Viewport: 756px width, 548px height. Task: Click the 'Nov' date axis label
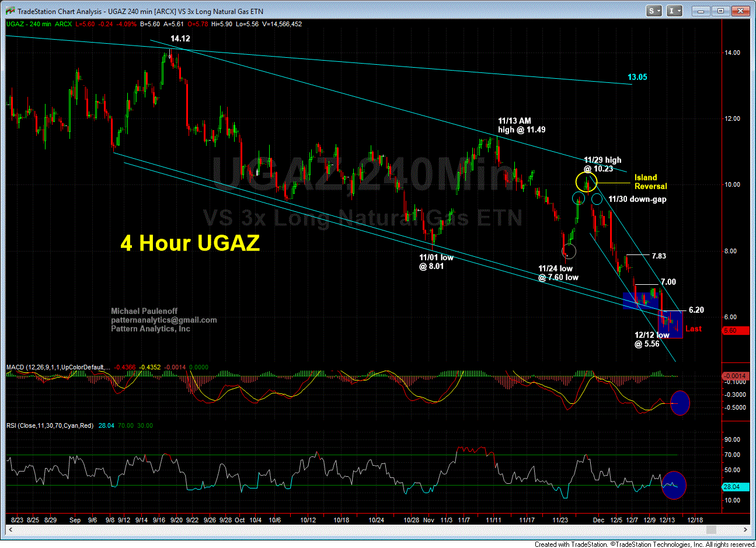(x=429, y=519)
